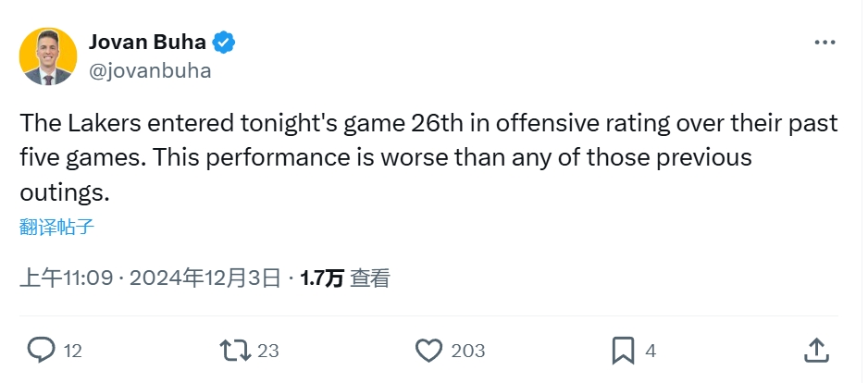The width and height of the screenshot is (868, 383).
Task: Click the word outings in the tweet text
Action: pyautogui.click(x=61, y=192)
